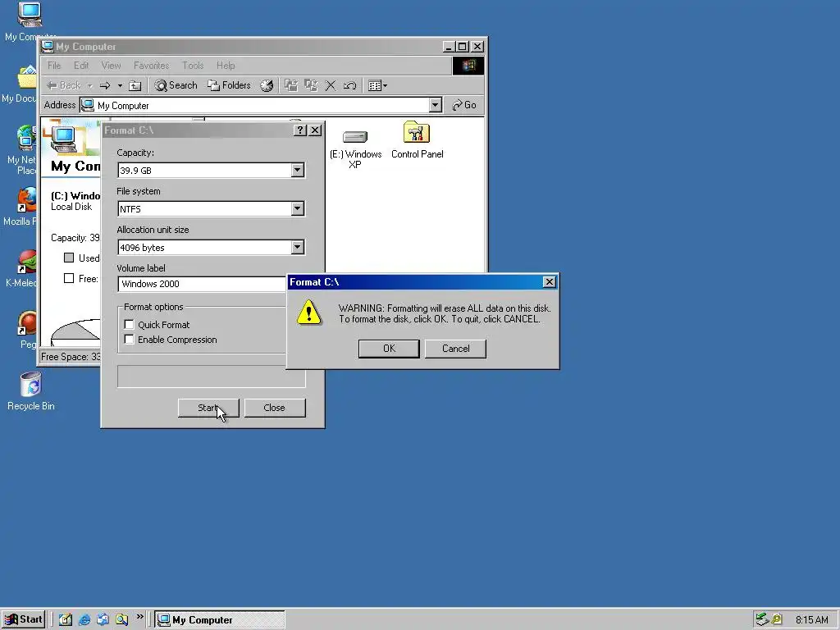This screenshot has height=630, width=840.
Task: Click Show Desktop quick launch icon
Action: click(66, 620)
